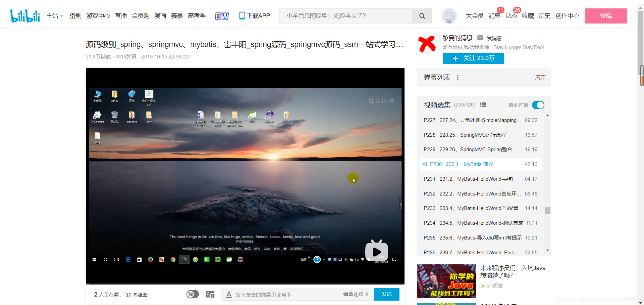Image resolution: width=644 pixels, height=305 pixels.
Task: Click the video player play button
Action: click(377, 251)
